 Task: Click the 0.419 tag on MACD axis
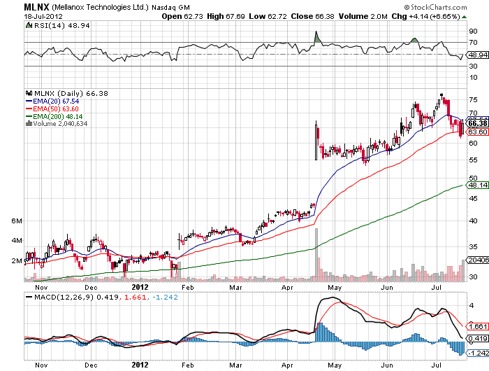[478, 339]
